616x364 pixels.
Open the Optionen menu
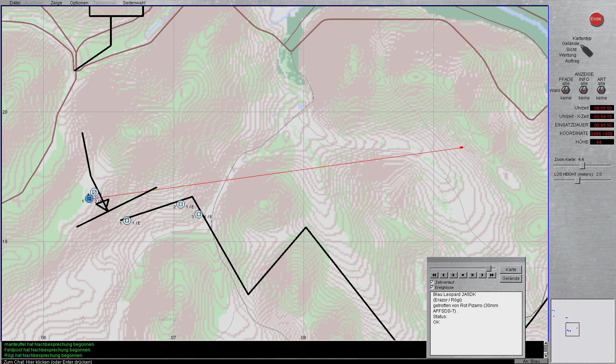tap(79, 3)
